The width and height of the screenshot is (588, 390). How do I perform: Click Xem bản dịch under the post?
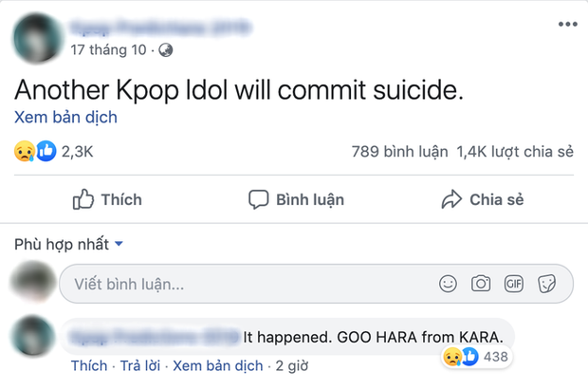pos(65,119)
